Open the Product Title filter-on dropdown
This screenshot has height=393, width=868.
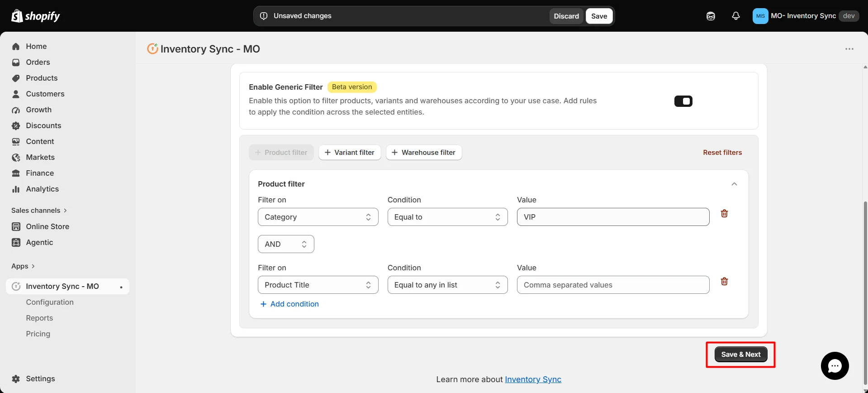(318, 285)
